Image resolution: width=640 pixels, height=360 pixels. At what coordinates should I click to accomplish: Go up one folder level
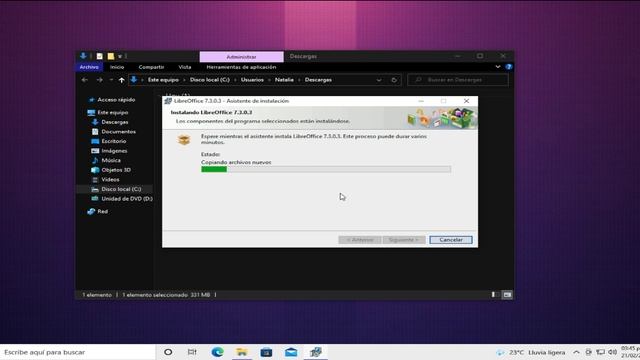[121, 80]
